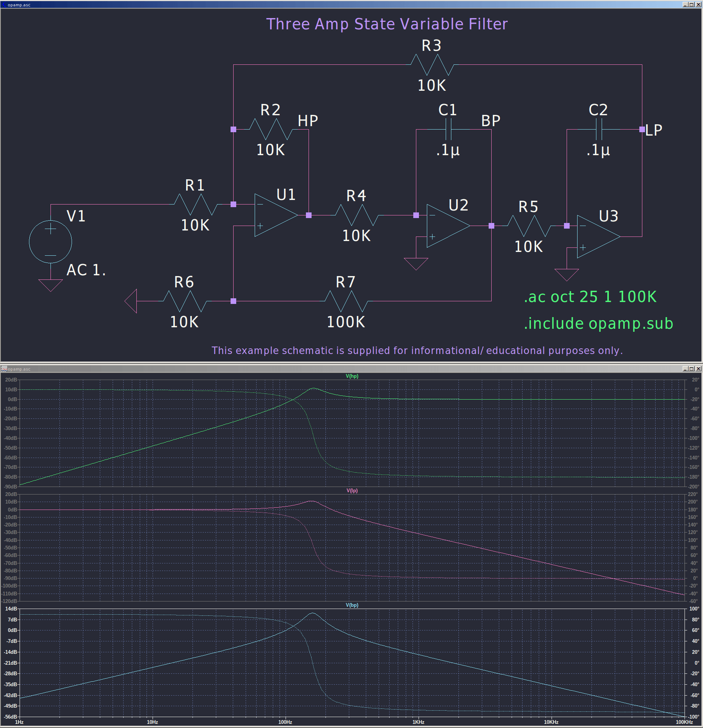
Task: Click op-amp U2 triangle symbol
Action: tap(448, 226)
